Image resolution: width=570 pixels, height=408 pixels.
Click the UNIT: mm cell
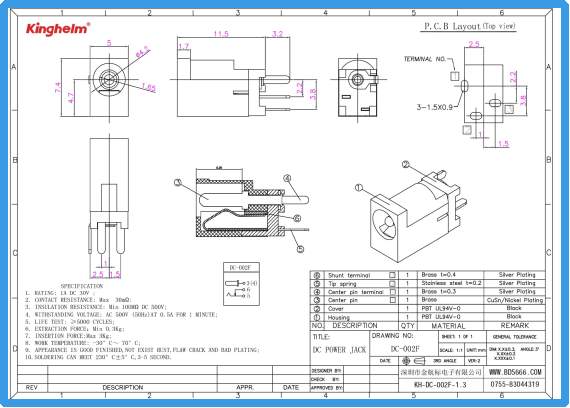(476, 351)
